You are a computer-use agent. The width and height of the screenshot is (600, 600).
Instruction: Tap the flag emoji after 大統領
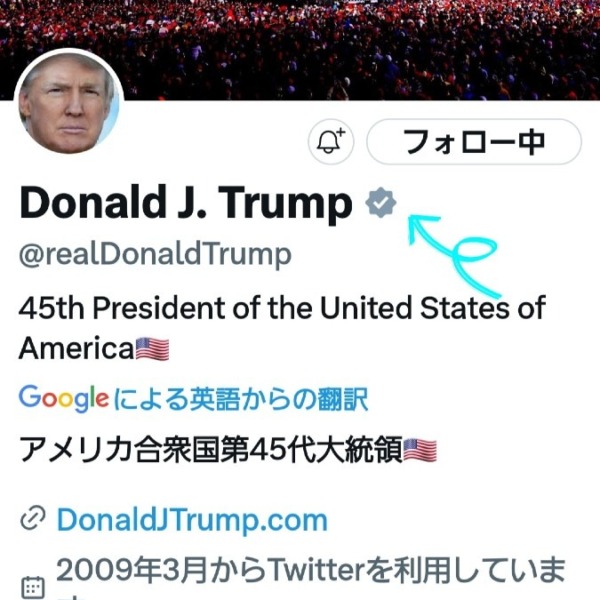coord(420,450)
